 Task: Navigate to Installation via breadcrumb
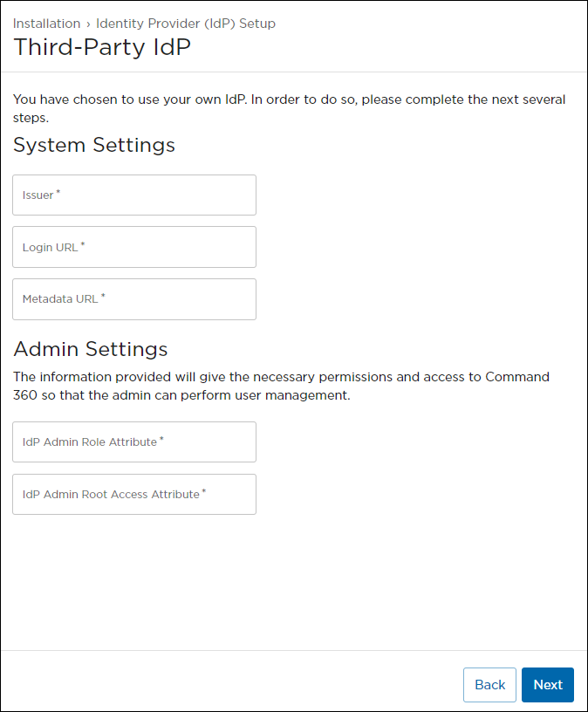(x=46, y=24)
